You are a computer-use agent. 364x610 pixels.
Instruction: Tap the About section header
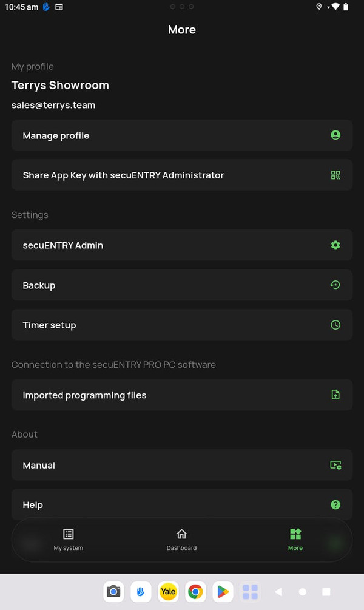(x=24, y=434)
